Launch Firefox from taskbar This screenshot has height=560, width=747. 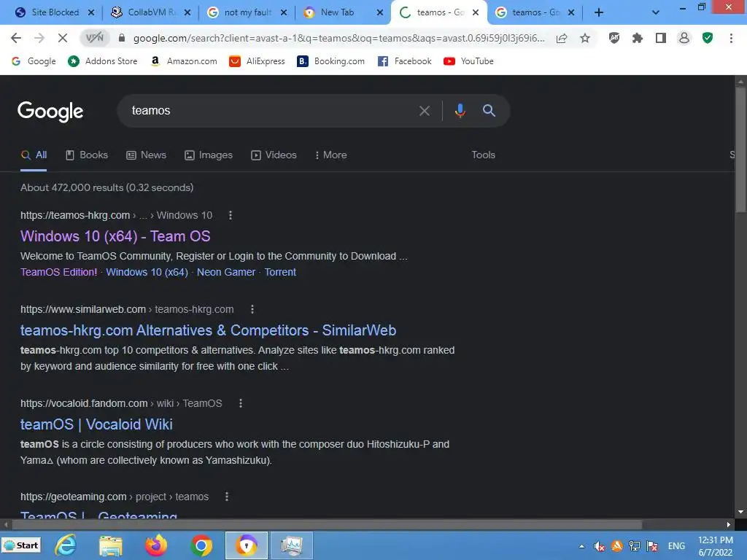[x=156, y=545]
